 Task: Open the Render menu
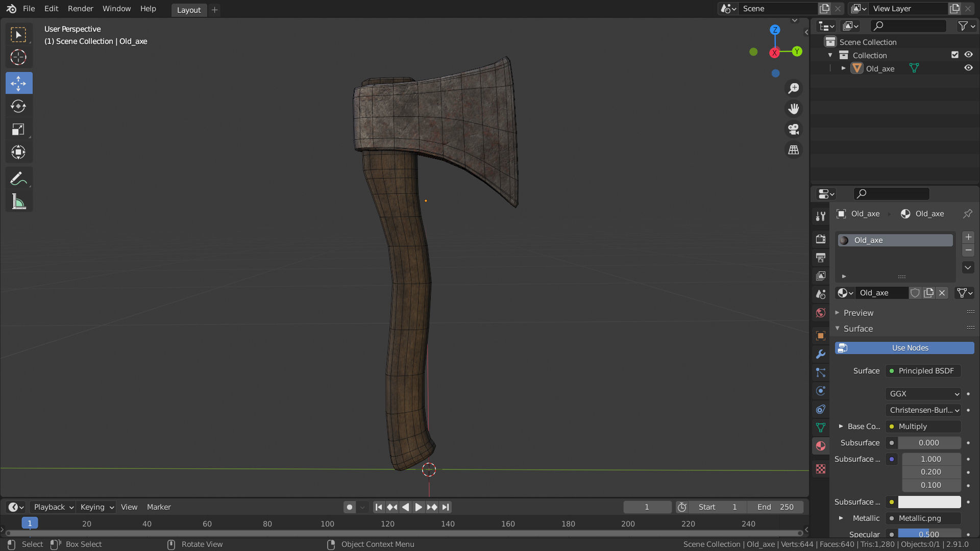point(81,9)
